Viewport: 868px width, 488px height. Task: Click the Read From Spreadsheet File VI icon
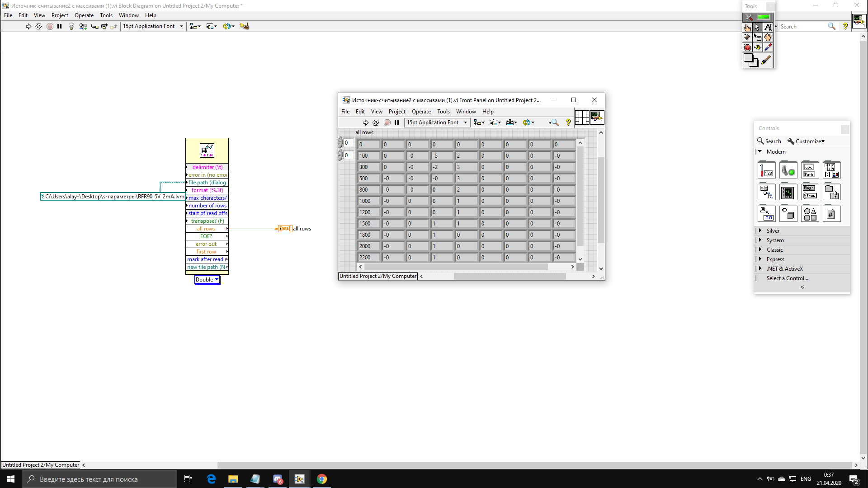(207, 150)
